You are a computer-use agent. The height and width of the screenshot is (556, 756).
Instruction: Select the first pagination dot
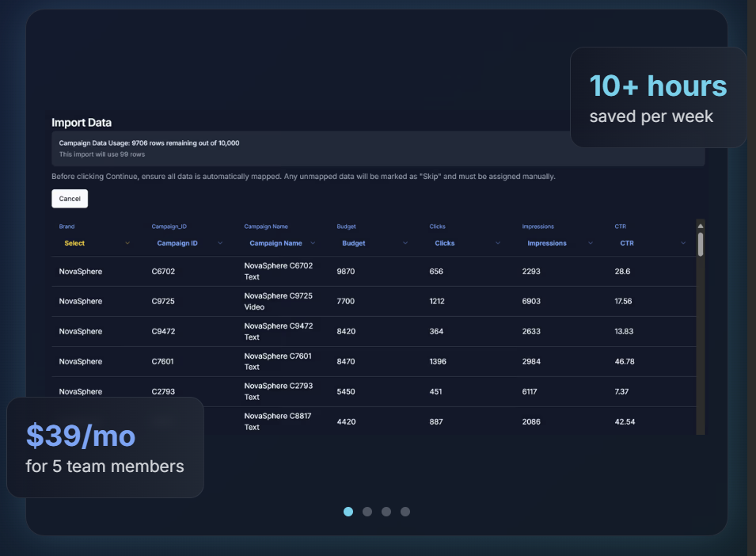coord(348,512)
